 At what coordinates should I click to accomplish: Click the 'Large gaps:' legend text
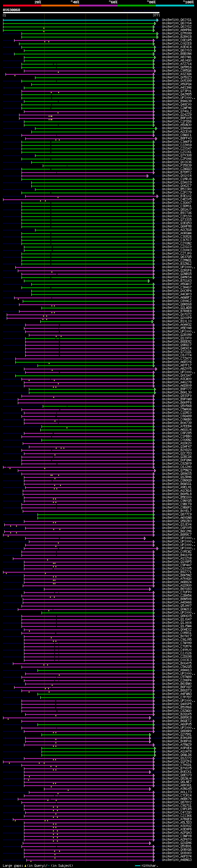pyautogui.click(x=13, y=866)
